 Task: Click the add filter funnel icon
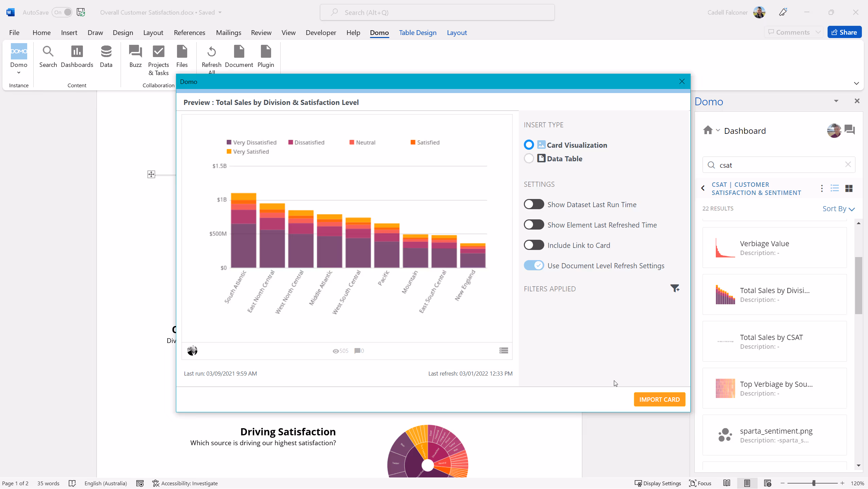(675, 288)
